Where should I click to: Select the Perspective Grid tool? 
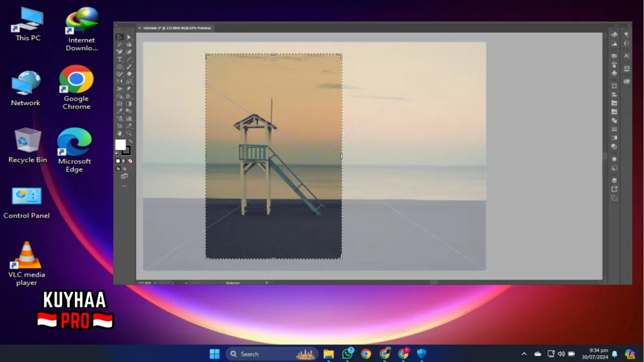click(x=129, y=96)
